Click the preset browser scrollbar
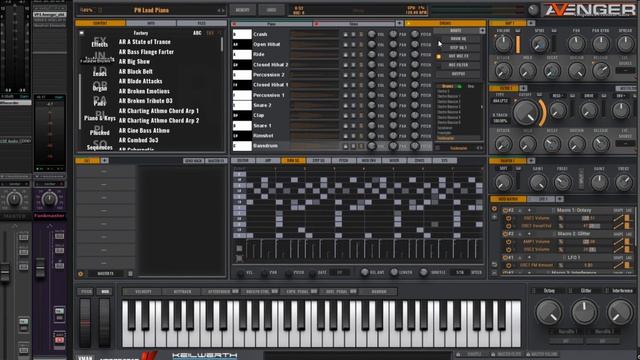 222,44
